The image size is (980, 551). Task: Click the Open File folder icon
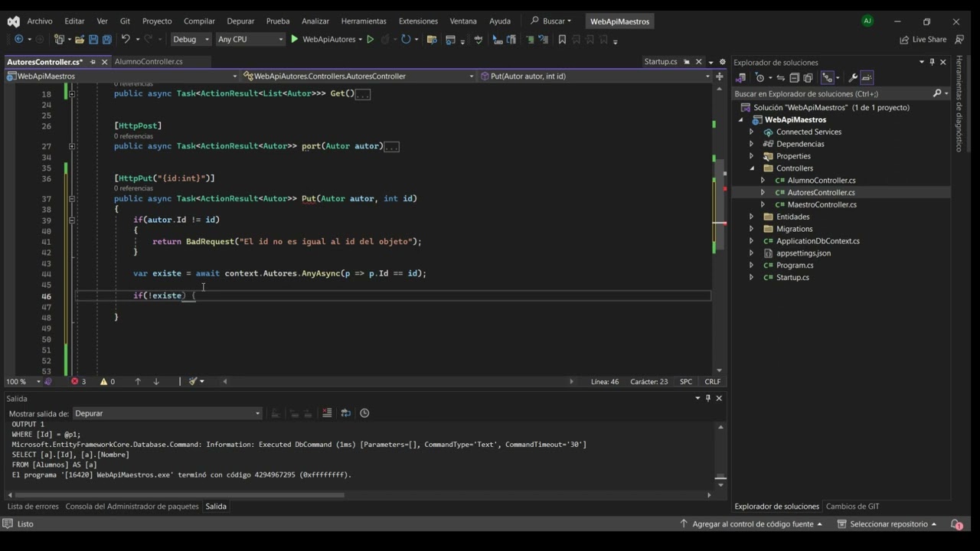point(80,39)
